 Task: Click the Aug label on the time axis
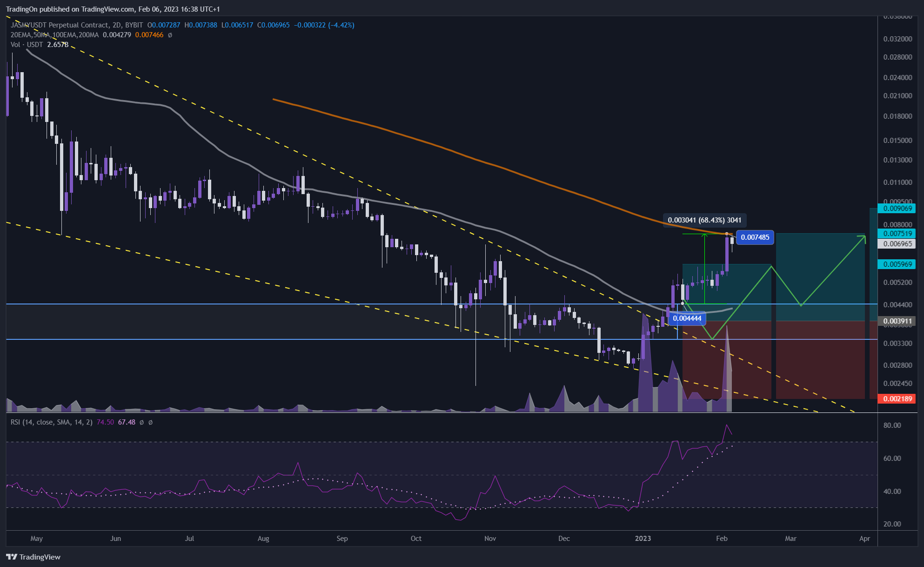pyautogui.click(x=263, y=539)
